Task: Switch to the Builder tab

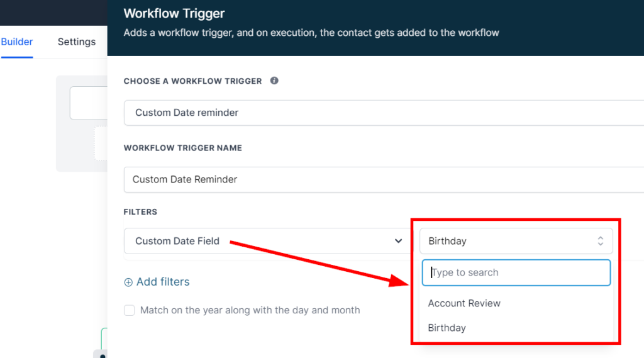Action: tap(17, 42)
